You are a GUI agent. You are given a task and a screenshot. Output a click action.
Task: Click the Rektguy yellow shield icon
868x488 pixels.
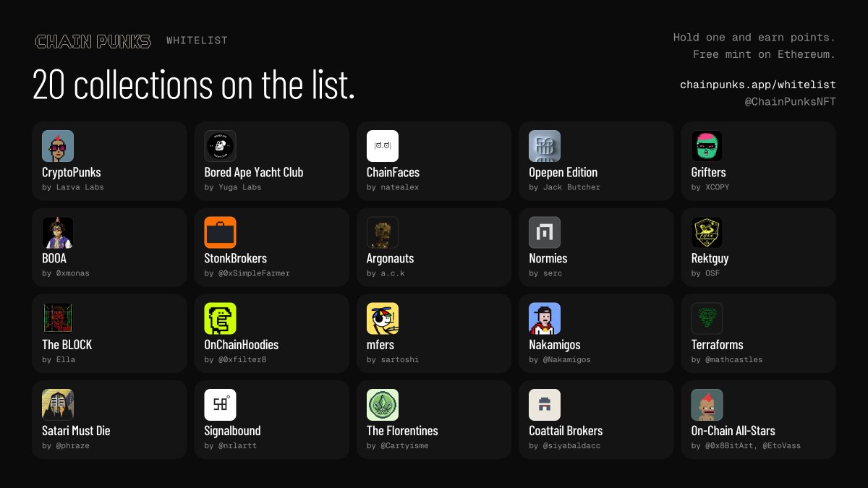pyautogui.click(x=707, y=232)
